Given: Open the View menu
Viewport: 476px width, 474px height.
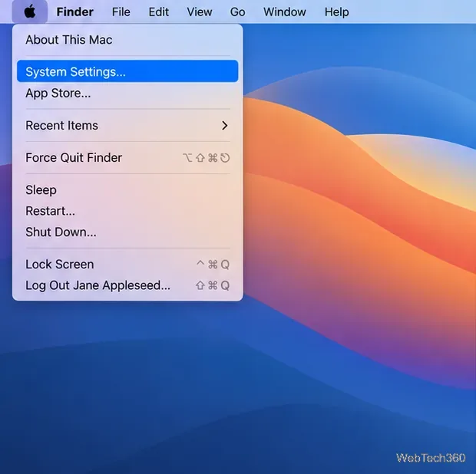Looking at the screenshot, I should coord(200,12).
